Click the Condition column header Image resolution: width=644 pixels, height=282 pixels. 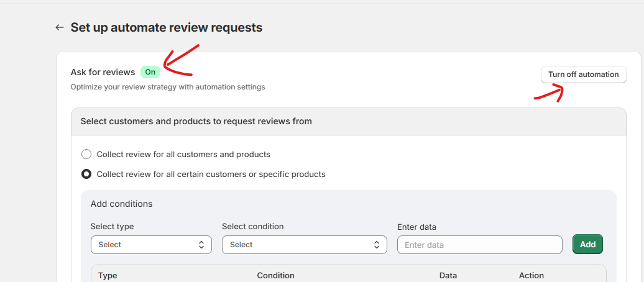[275, 275]
